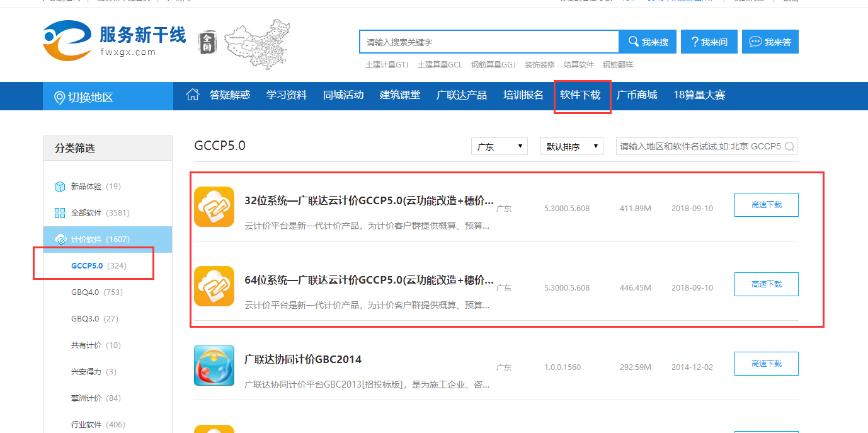Click 高速下载 for 64位系统 GCCP5.0
The height and width of the screenshot is (433, 868).
pos(767,284)
